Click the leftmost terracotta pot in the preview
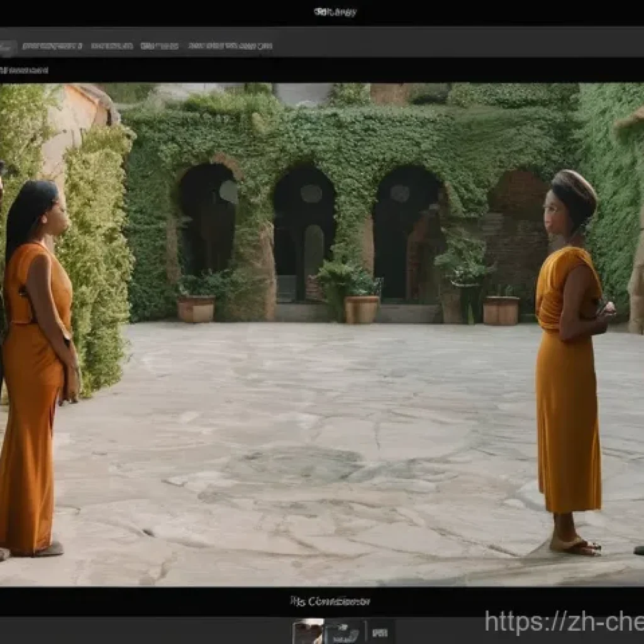Viewport: 644px width, 644px height. point(196,308)
